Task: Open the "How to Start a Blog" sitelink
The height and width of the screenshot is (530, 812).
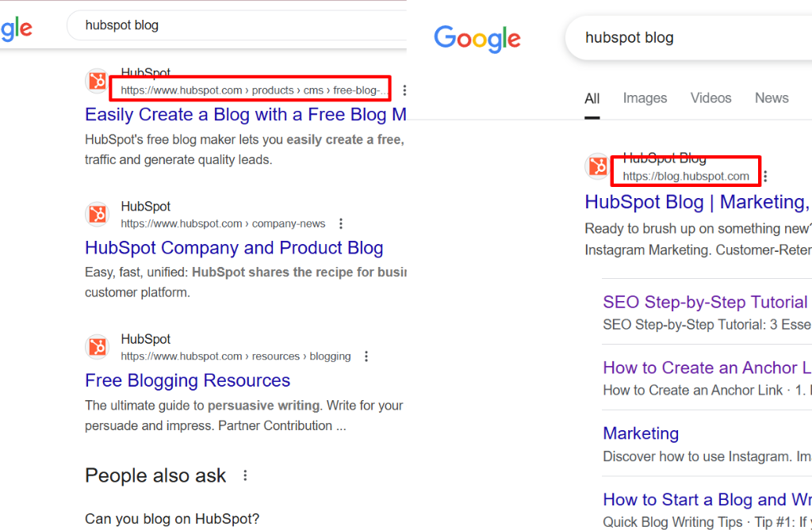Action: 706,500
